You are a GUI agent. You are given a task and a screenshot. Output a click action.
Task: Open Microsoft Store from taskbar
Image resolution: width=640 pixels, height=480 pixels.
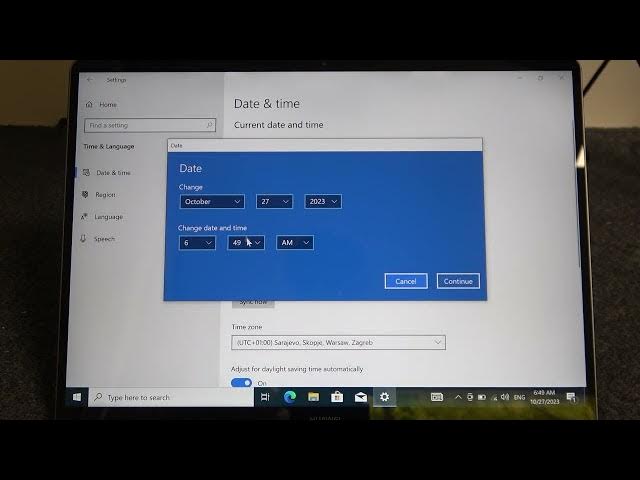(x=337, y=397)
